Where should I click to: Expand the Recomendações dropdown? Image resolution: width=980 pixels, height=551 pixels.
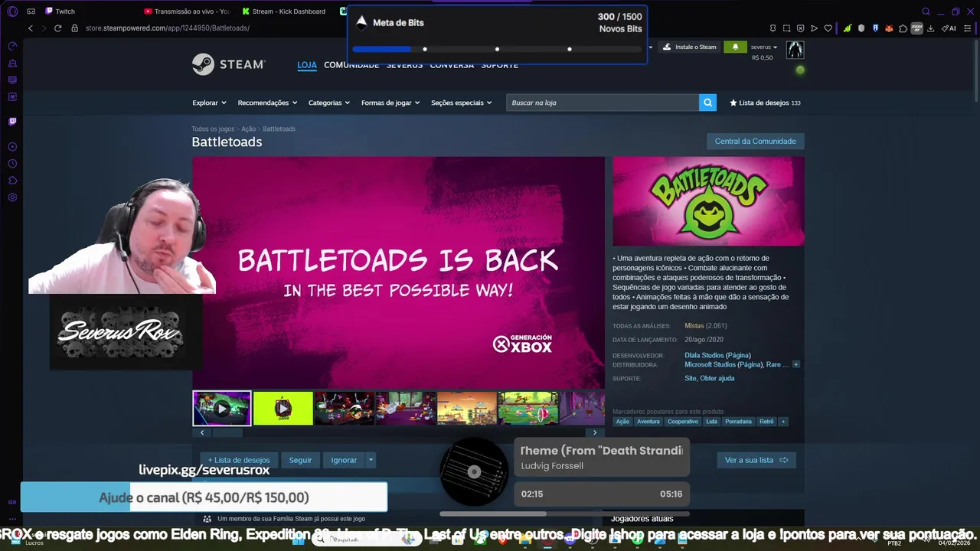(267, 103)
